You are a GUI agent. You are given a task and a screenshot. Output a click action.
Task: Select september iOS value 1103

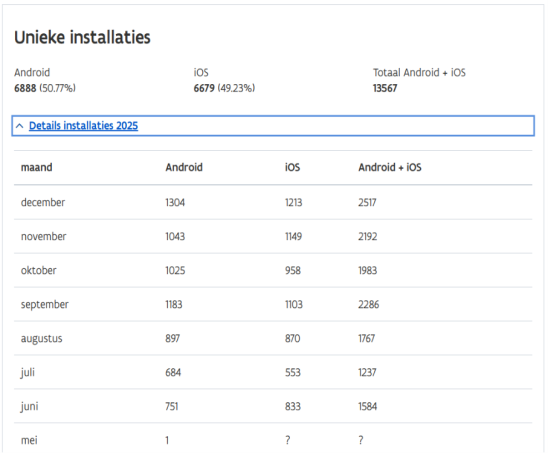coord(294,304)
